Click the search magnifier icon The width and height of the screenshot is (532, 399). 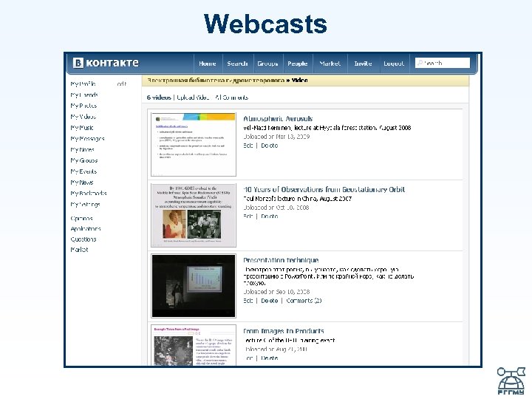click(x=420, y=63)
